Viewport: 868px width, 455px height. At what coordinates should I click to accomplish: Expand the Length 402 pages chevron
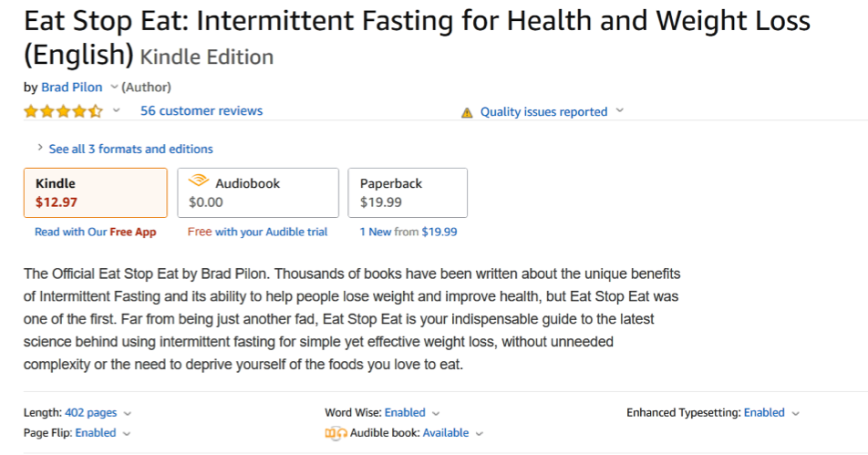128,413
